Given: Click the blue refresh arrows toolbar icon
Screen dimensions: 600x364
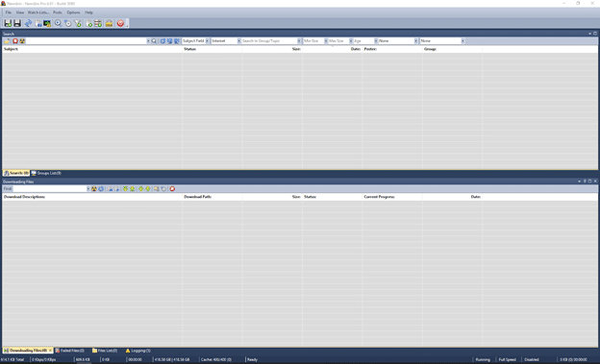Looking at the screenshot, I should coord(28,23).
